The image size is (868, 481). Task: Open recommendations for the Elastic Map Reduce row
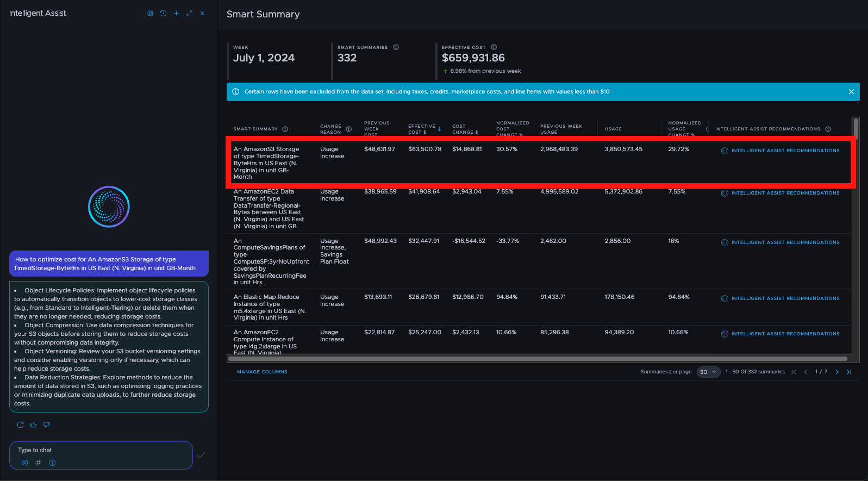pyautogui.click(x=785, y=298)
